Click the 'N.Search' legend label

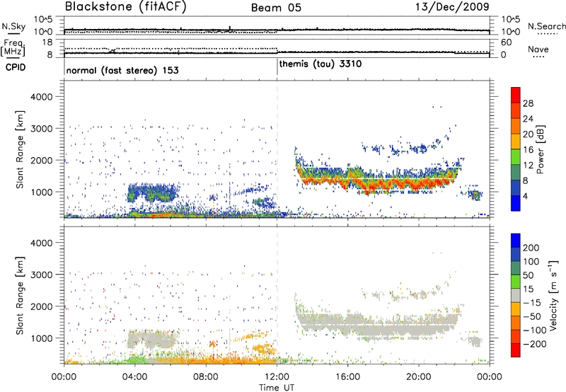point(546,26)
